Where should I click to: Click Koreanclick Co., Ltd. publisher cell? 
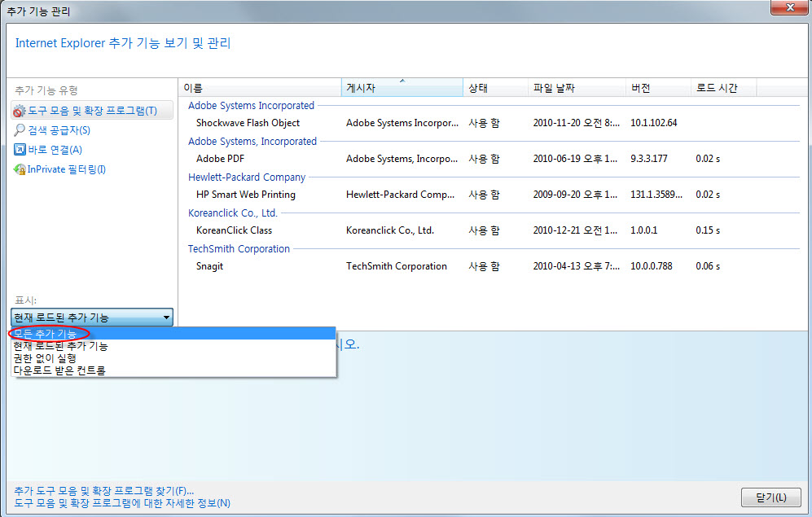coord(390,230)
